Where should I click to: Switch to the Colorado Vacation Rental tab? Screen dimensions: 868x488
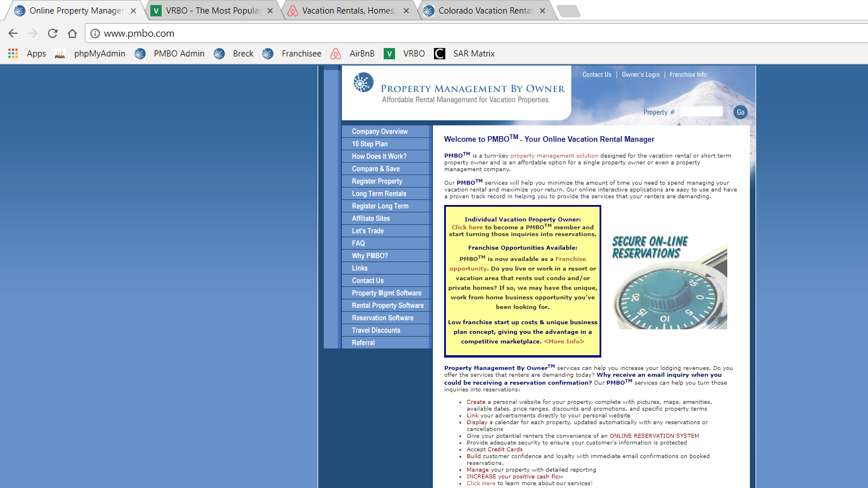click(485, 11)
